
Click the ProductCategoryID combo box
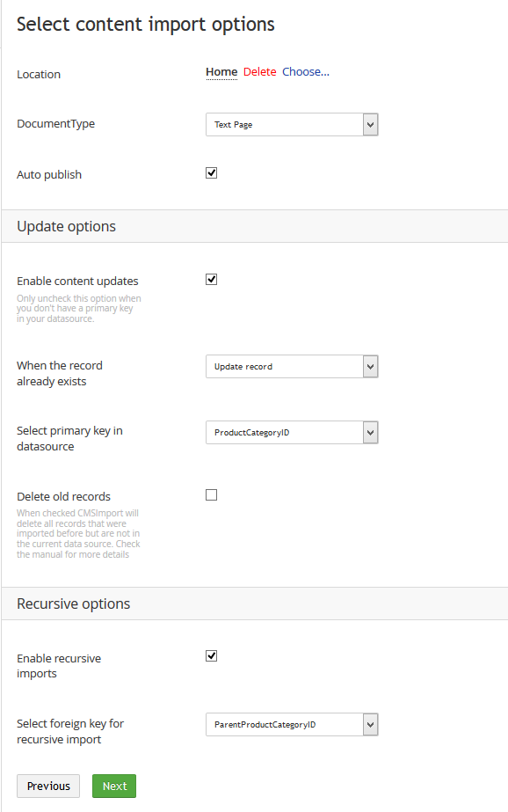point(292,433)
